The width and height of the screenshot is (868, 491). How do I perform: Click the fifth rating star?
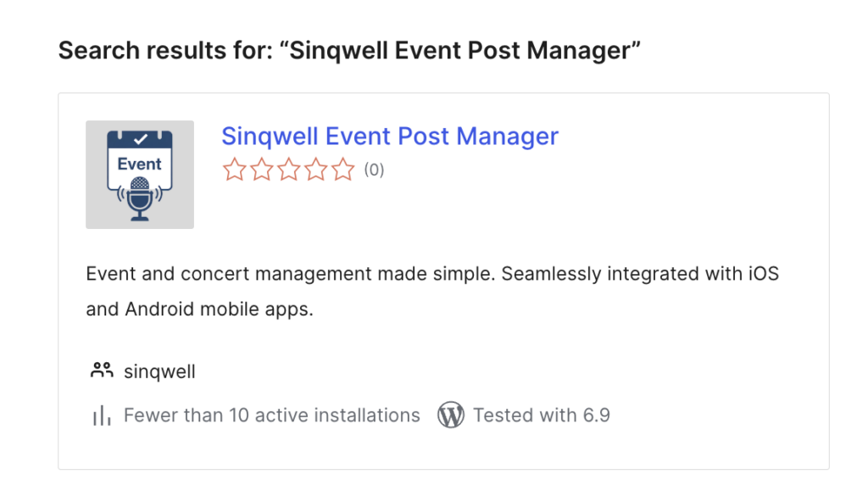click(x=342, y=170)
